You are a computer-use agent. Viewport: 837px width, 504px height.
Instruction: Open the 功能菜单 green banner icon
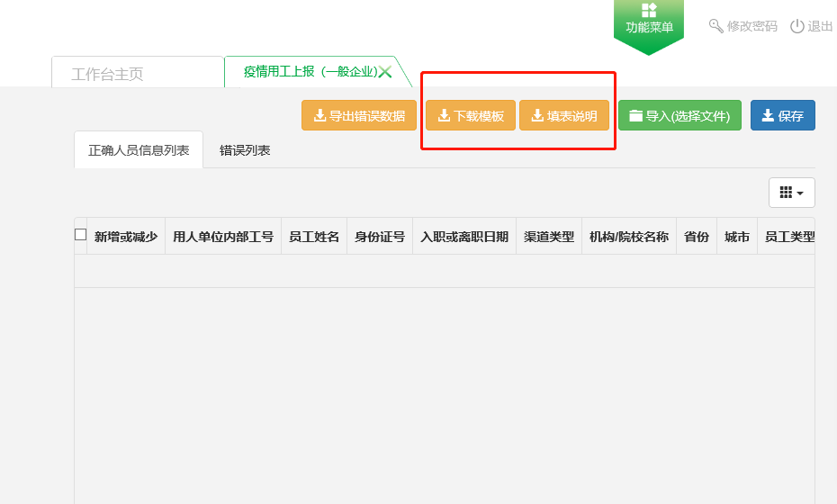[649, 11]
